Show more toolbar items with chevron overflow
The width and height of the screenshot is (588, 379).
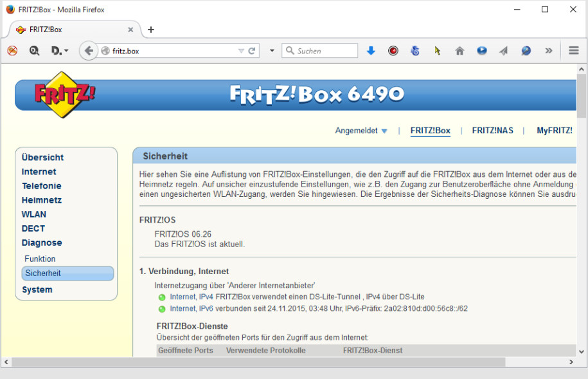coord(549,50)
